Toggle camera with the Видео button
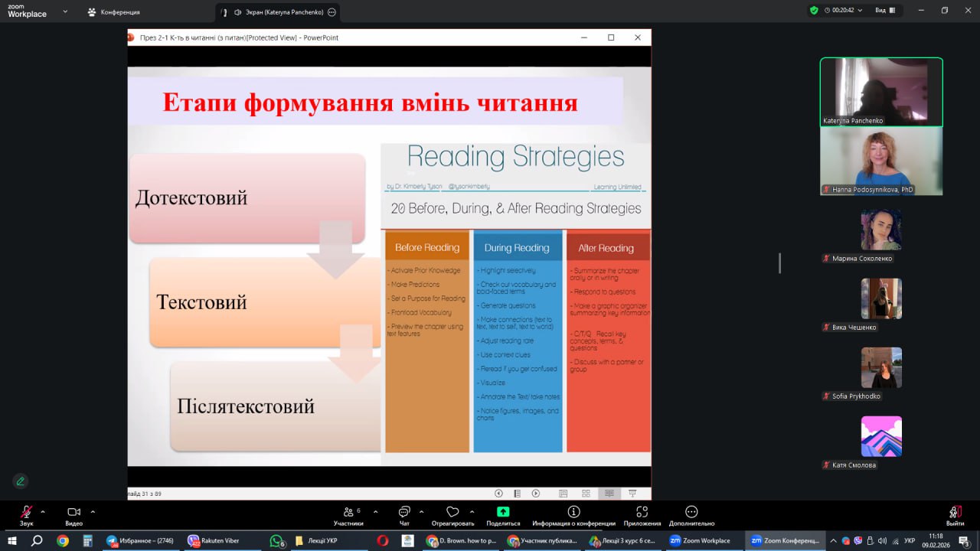Viewport: 980px width, 551px height. pos(73,515)
